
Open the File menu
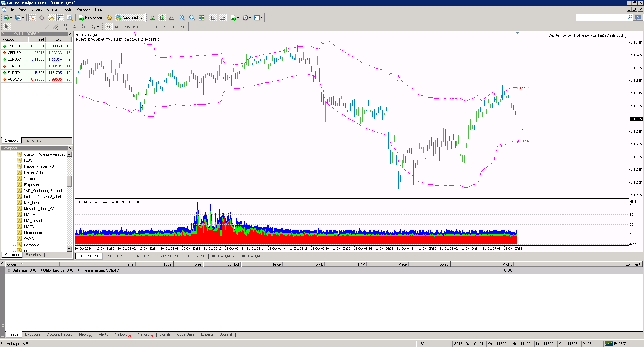(x=11, y=9)
